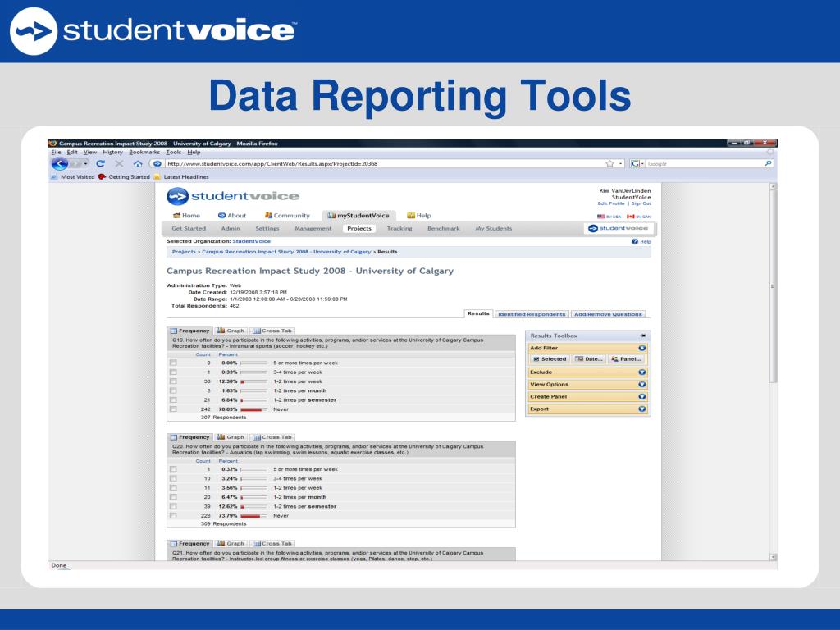This screenshot has height=630, width=840.
Task: Click the Edit Profile link
Action: point(611,203)
